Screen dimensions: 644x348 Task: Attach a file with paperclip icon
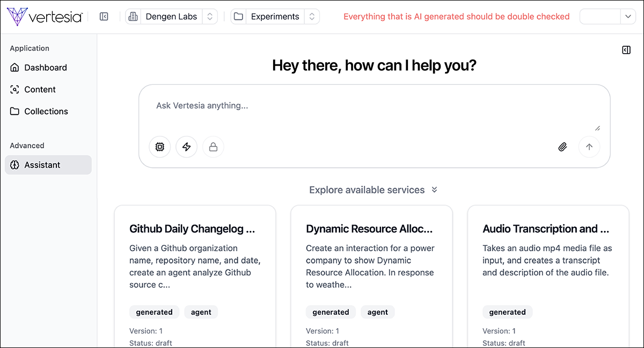(562, 147)
